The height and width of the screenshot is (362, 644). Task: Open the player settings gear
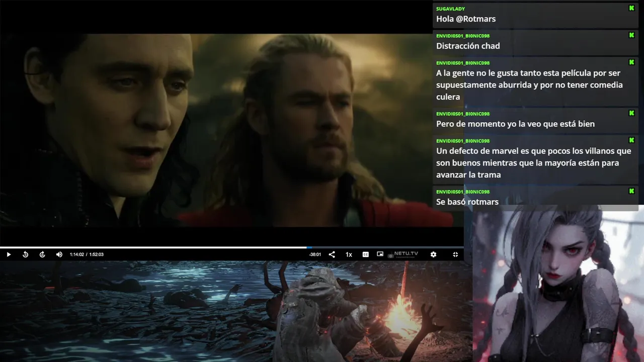433,254
